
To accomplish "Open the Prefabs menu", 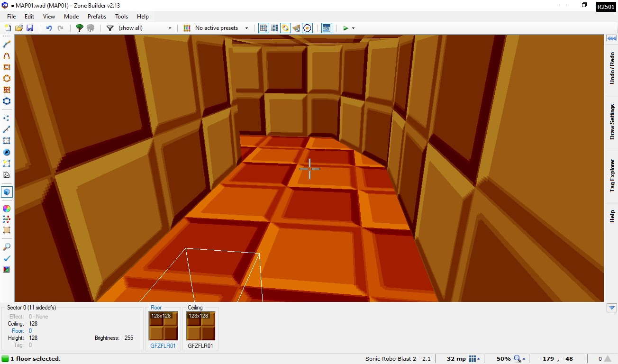I will [x=97, y=16].
